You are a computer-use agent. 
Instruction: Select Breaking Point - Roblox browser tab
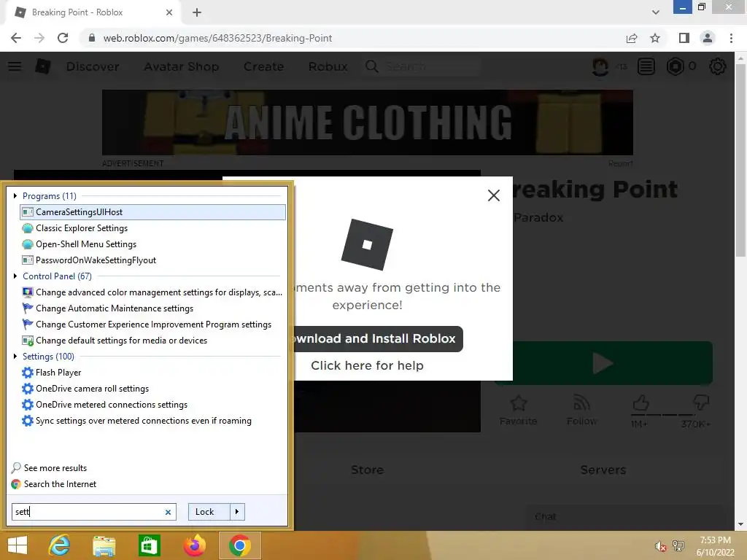[x=93, y=12]
